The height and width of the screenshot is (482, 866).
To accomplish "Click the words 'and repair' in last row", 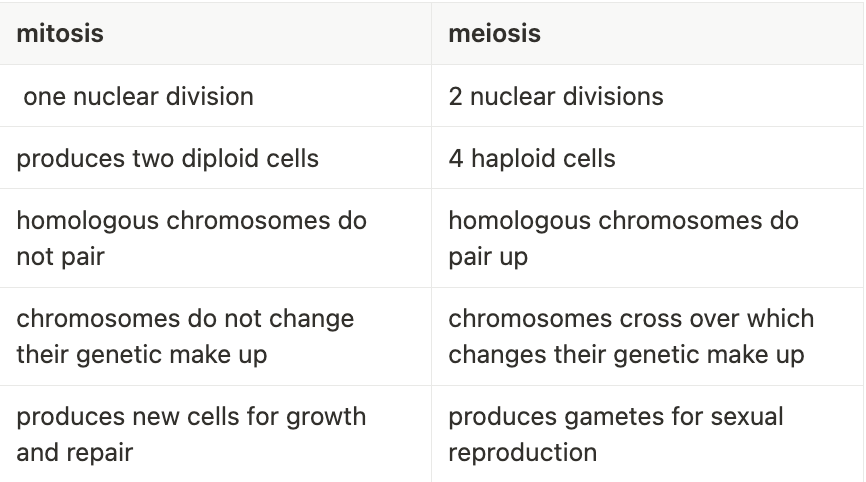I will (75, 453).
